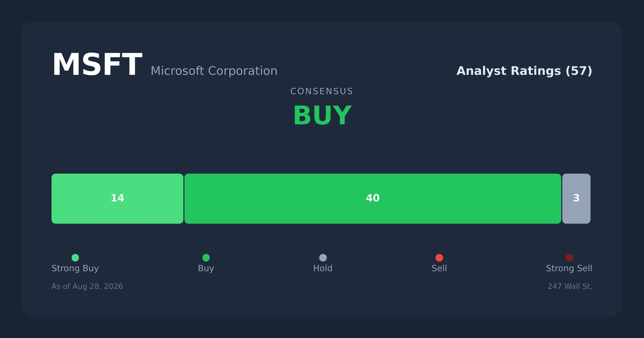Click the BUY consensus rating text
Image resolution: width=644 pixels, height=338 pixels.
point(322,116)
